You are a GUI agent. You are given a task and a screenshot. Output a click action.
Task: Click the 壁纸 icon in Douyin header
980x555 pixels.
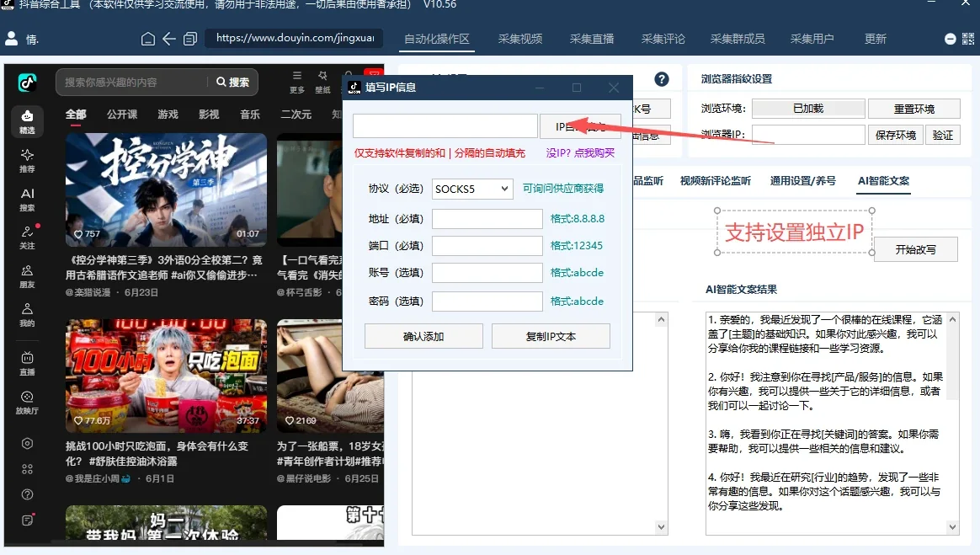point(322,82)
